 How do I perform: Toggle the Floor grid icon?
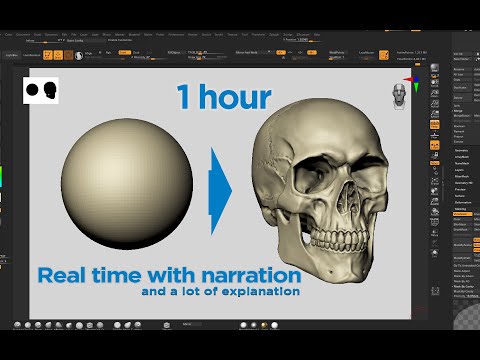click(x=435, y=135)
